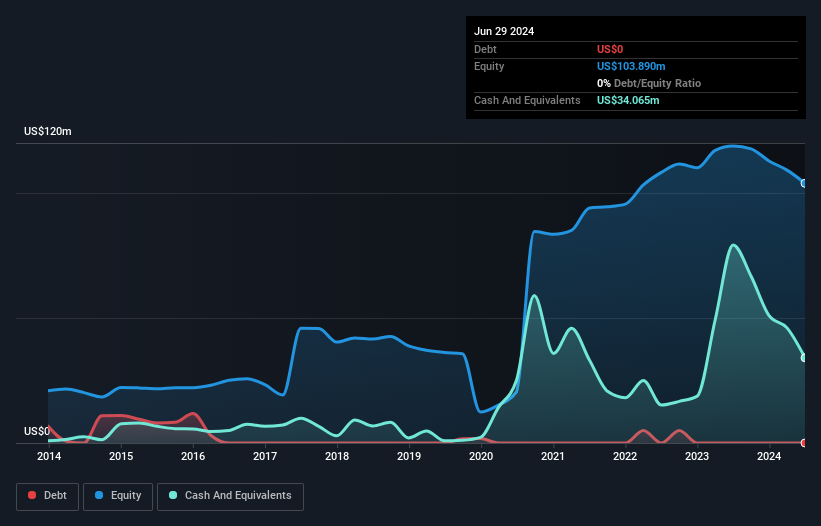The image size is (821, 526).
Task: Click the Jun 29 2024 tooltip date
Action: (504, 31)
